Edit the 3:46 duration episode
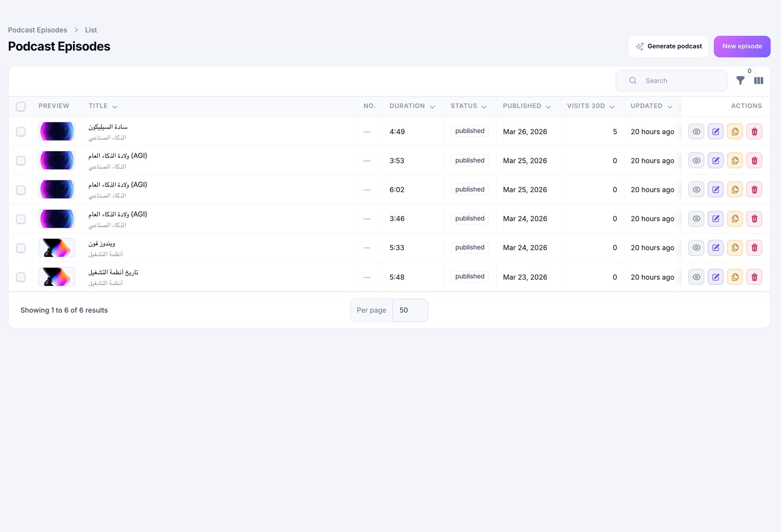Viewport: 781px width, 532px height. pos(716,219)
